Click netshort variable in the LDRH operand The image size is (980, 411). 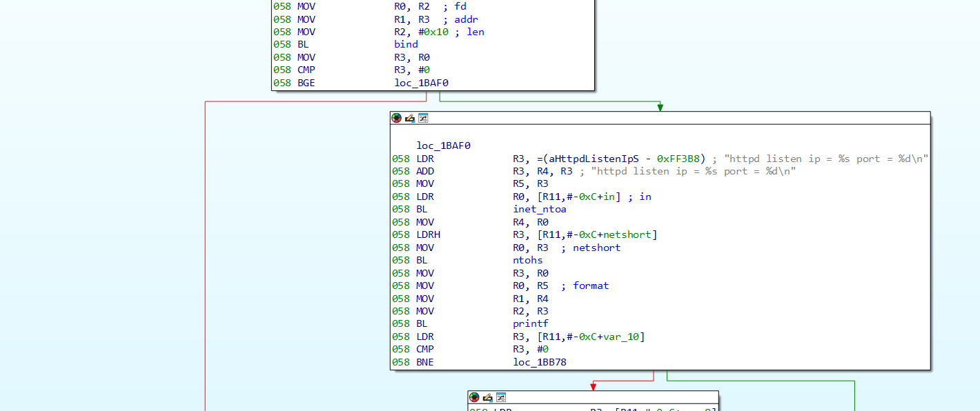pyautogui.click(x=629, y=234)
